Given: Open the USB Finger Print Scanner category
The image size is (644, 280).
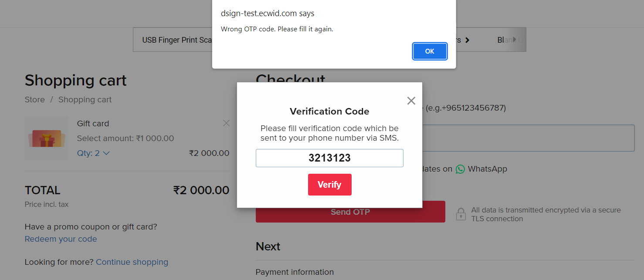Looking at the screenshot, I should [177, 40].
